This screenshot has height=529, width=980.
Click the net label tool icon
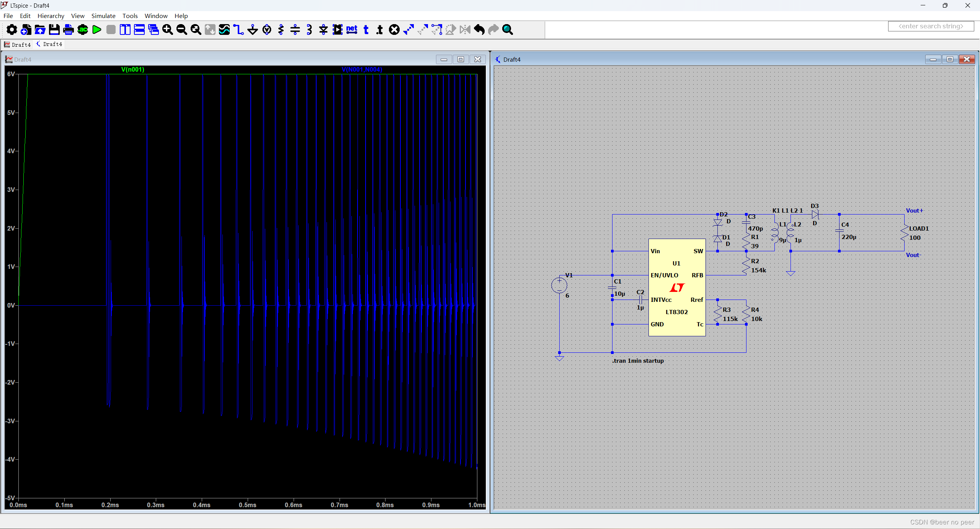351,29
